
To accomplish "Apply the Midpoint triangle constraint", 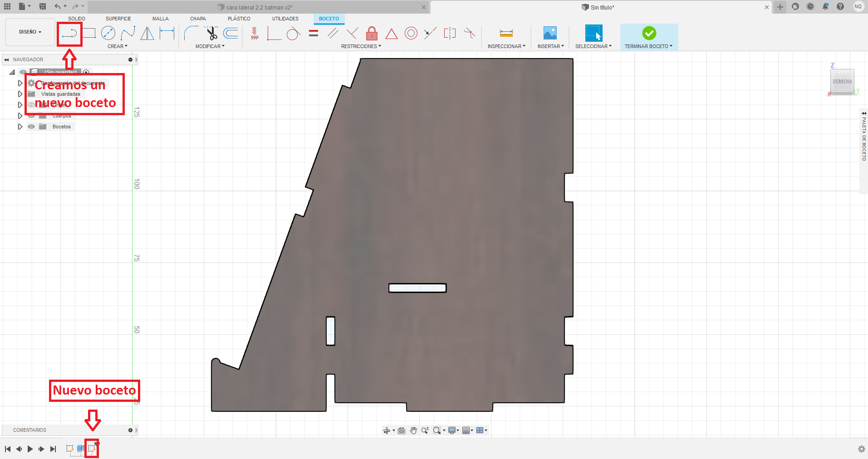I will [392, 34].
